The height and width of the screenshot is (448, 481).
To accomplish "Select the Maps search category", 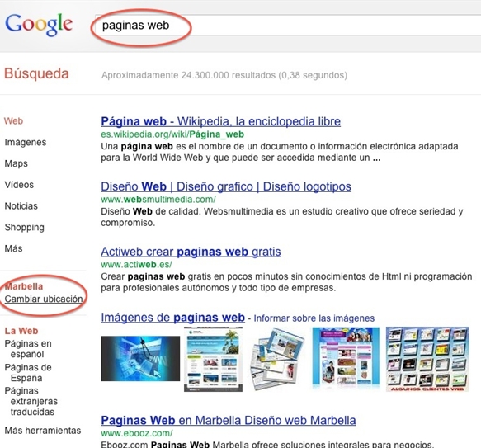I will [x=16, y=163].
